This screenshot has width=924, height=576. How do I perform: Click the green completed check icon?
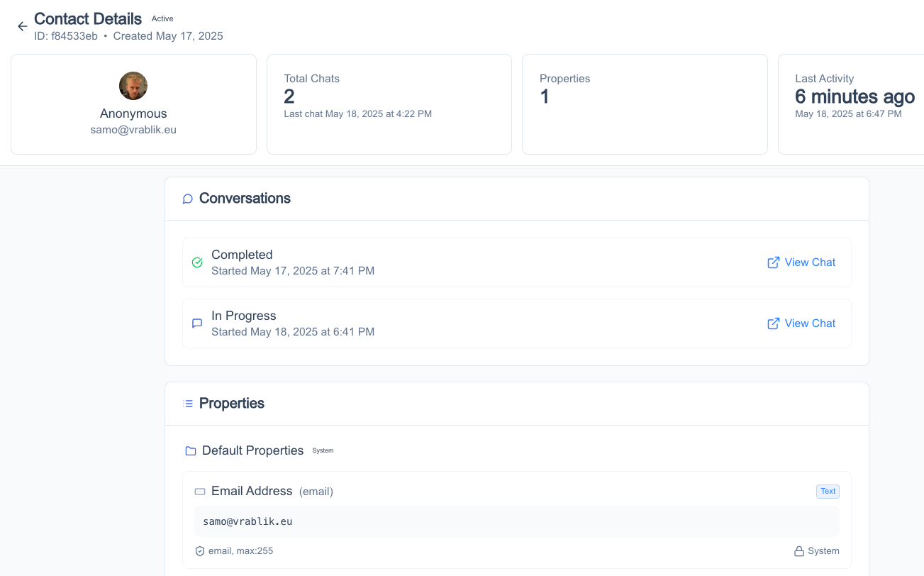197,262
